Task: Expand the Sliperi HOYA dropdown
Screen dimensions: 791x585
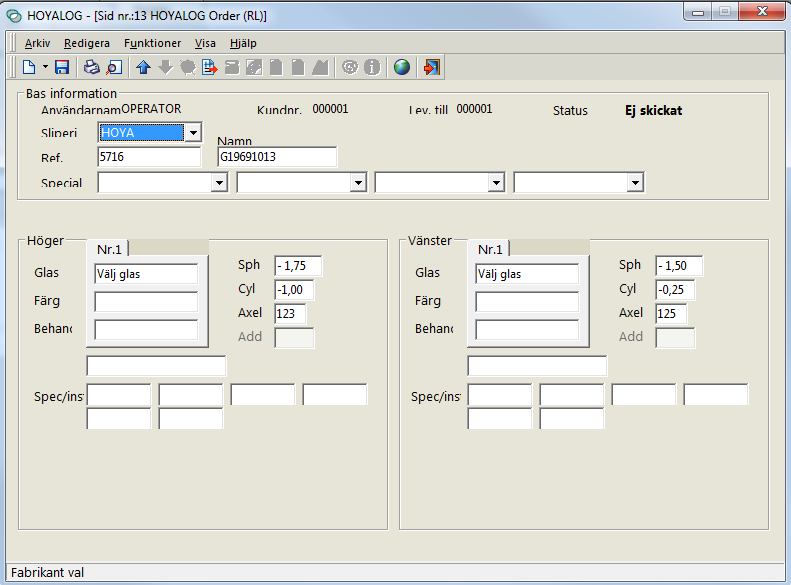Action: (193, 133)
